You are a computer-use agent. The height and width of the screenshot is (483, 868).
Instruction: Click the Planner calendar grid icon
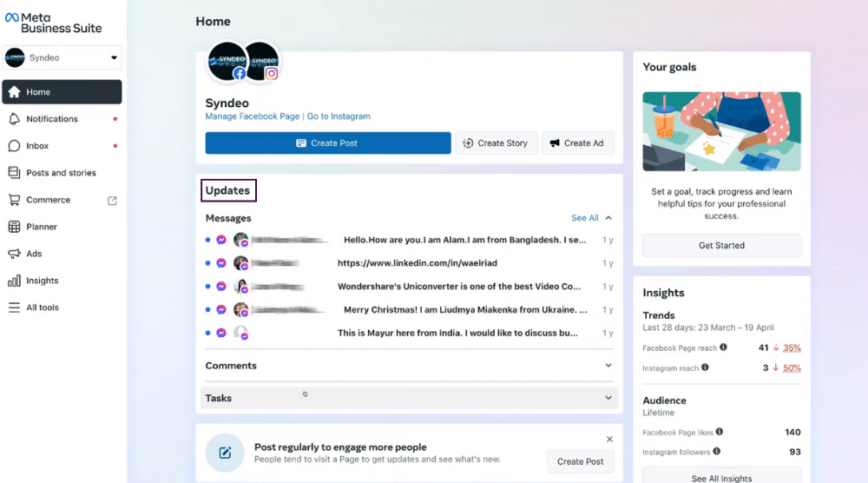pos(15,227)
